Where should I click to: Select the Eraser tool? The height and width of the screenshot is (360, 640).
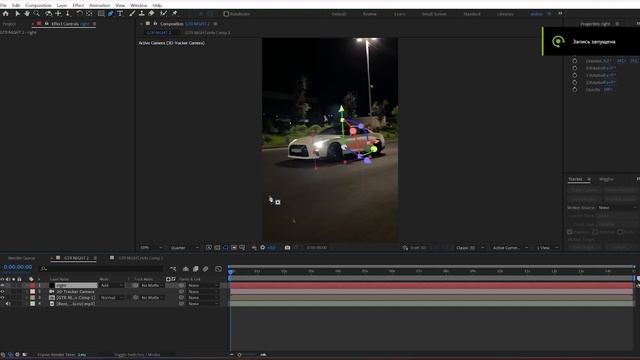tap(151, 13)
